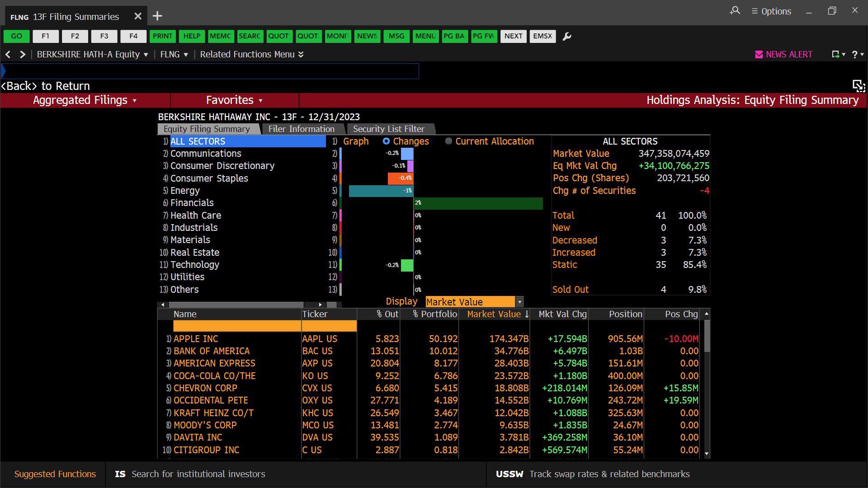Click the PRINT key

162,36
